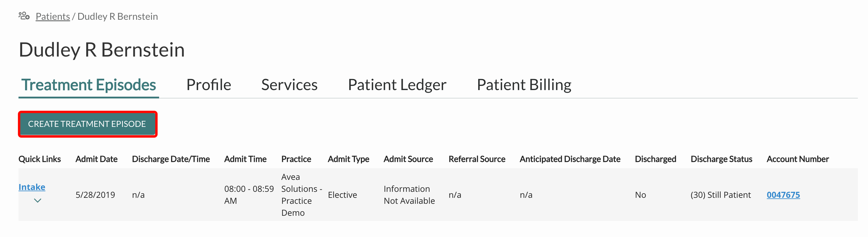Open the Patients breadcrumb link
This screenshot has height=237, width=868.
click(x=53, y=16)
